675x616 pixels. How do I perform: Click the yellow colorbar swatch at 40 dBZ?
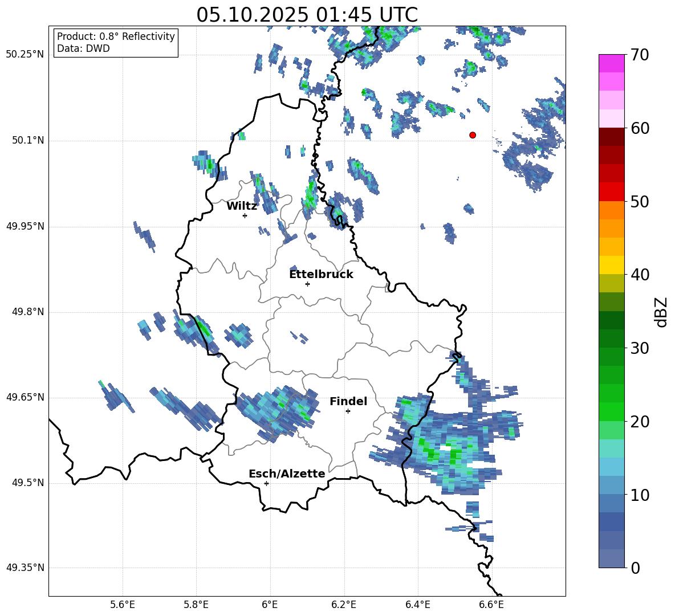pos(612,265)
